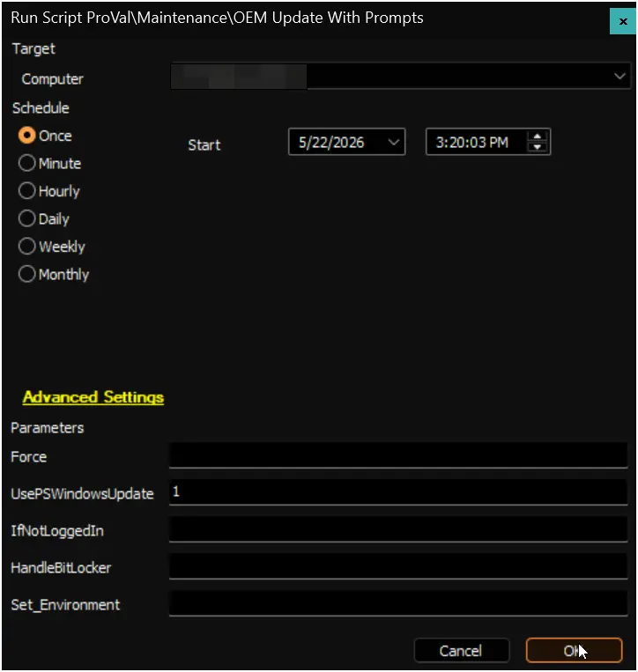Screen dimensions: 638x672
Task: Click the Target section label
Action: click(x=33, y=48)
